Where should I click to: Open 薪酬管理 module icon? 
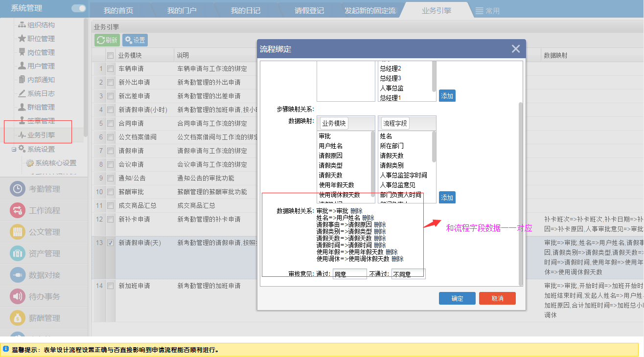click(18, 318)
